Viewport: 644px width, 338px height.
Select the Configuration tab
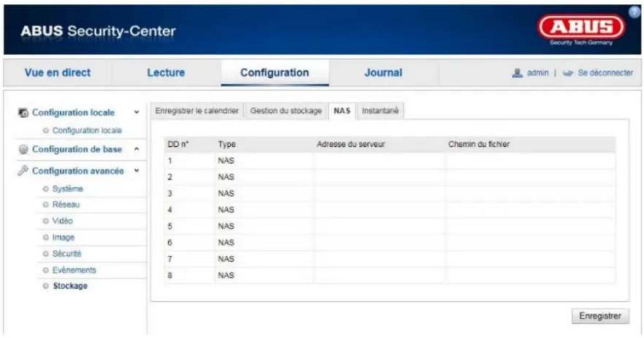[274, 73]
